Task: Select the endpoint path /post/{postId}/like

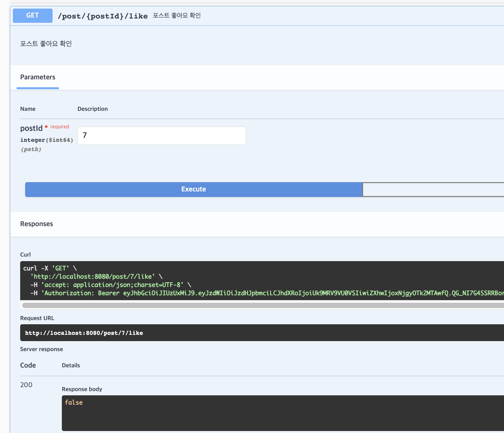Action: pyautogui.click(x=103, y=16)
